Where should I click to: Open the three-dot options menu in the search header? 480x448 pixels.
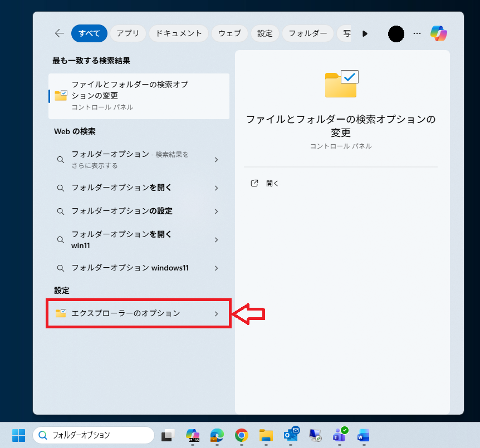417,34
